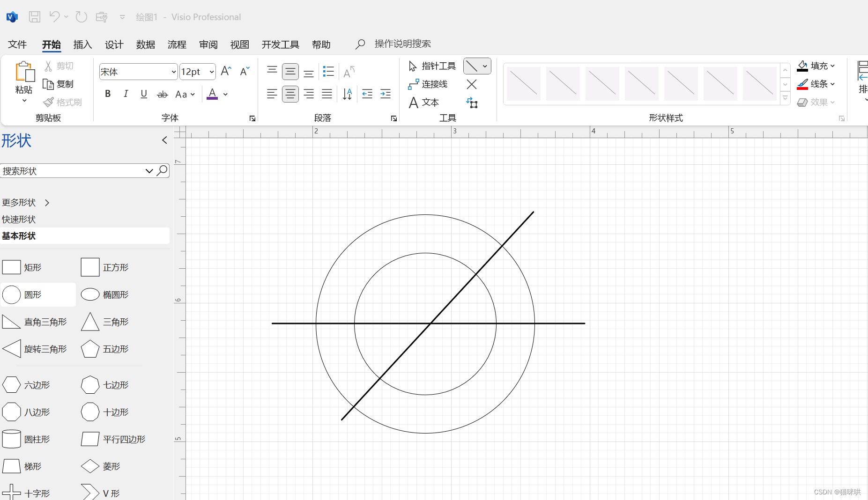
Task: Open the font color swatch picker
Action: tap(225, 94)
